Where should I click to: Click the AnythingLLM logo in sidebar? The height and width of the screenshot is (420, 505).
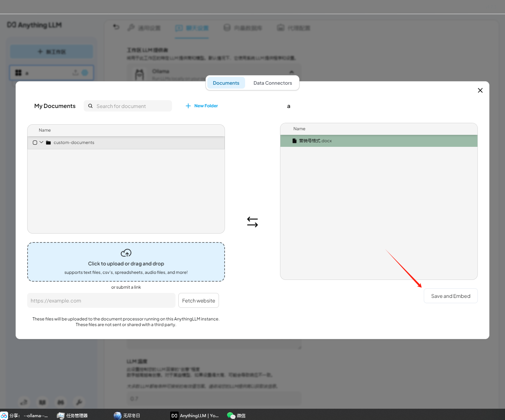click(x=35, y=25)
